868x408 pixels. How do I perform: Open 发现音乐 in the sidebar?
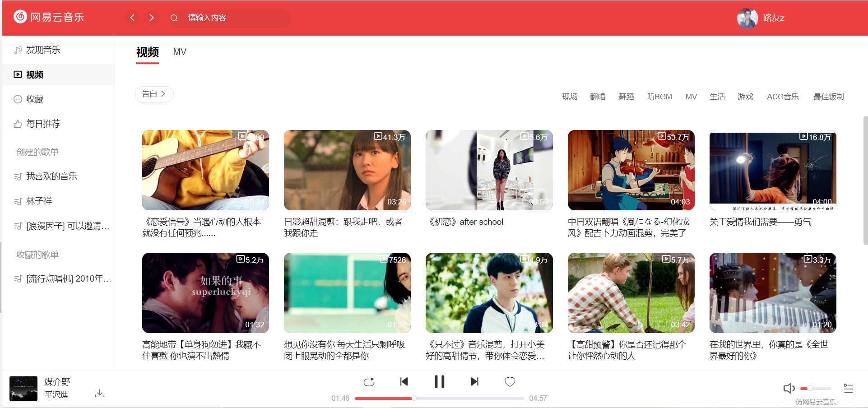tap(43, 50)
